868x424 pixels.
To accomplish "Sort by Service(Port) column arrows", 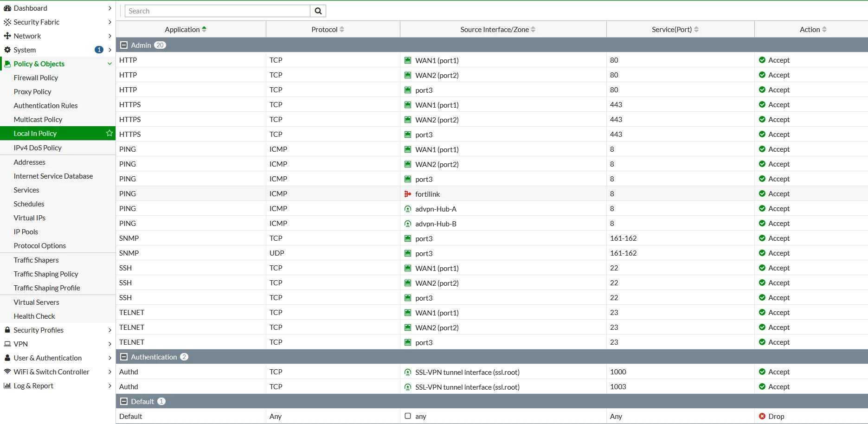I will click(696, 29).
